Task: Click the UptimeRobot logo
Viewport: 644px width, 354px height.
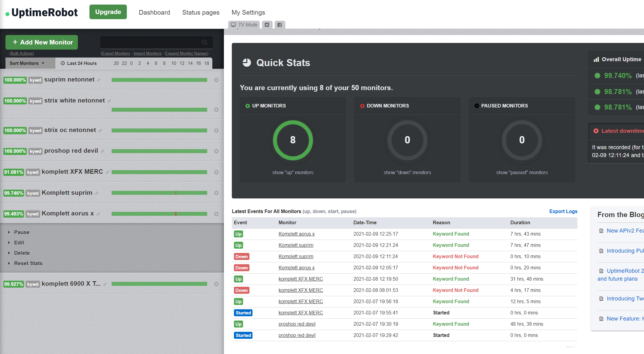Action: (x=42, y=12)
